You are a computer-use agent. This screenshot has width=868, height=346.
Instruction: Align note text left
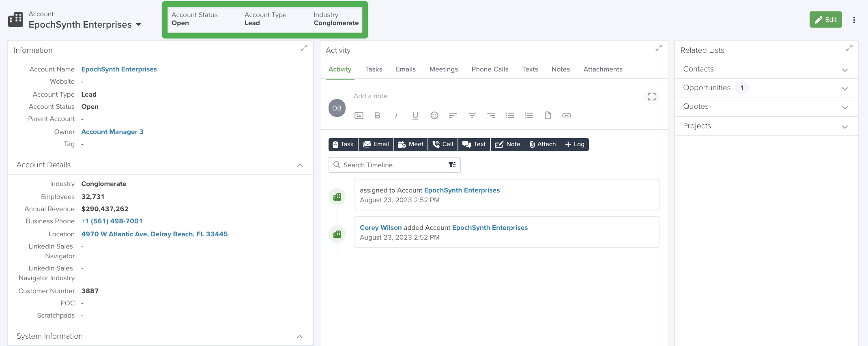[x=453, y=115]
